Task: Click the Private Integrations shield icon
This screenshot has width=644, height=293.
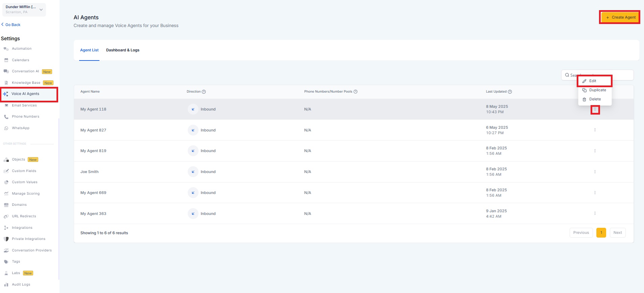Action: click(6, 239)
